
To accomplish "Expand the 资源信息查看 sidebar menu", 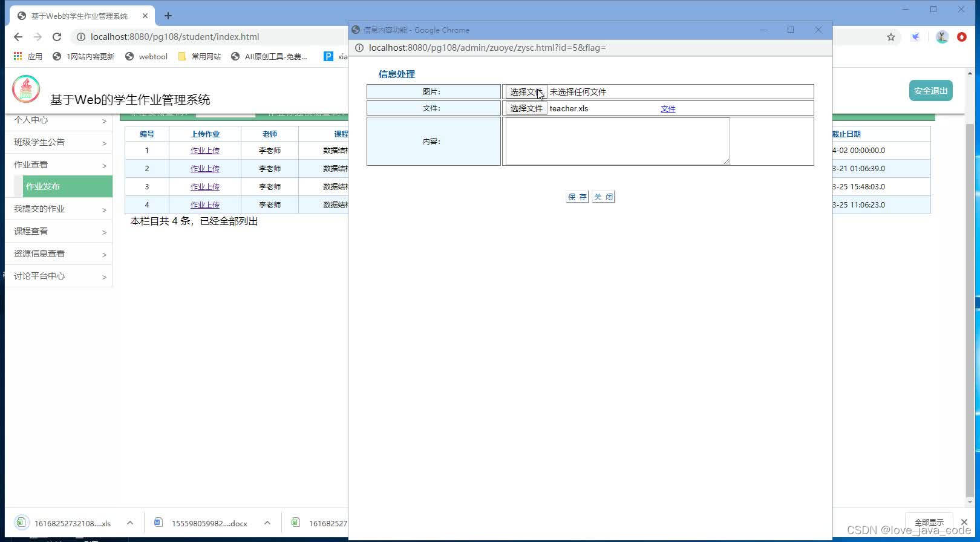I will tap(59, 253).
